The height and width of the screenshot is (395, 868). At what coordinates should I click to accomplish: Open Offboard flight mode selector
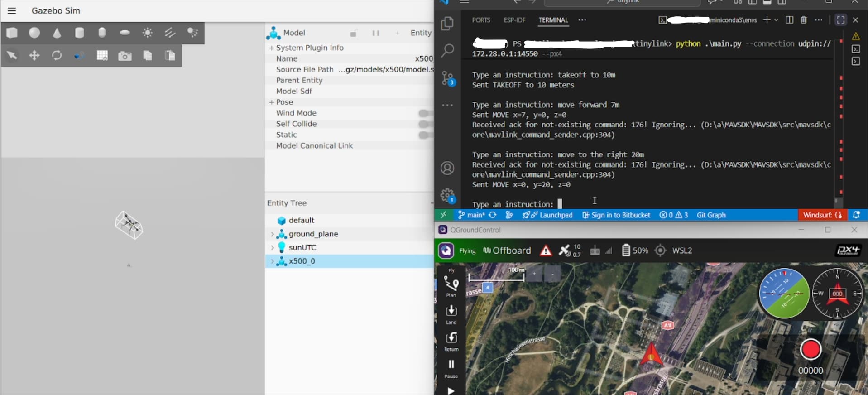[x=507, y=250]
